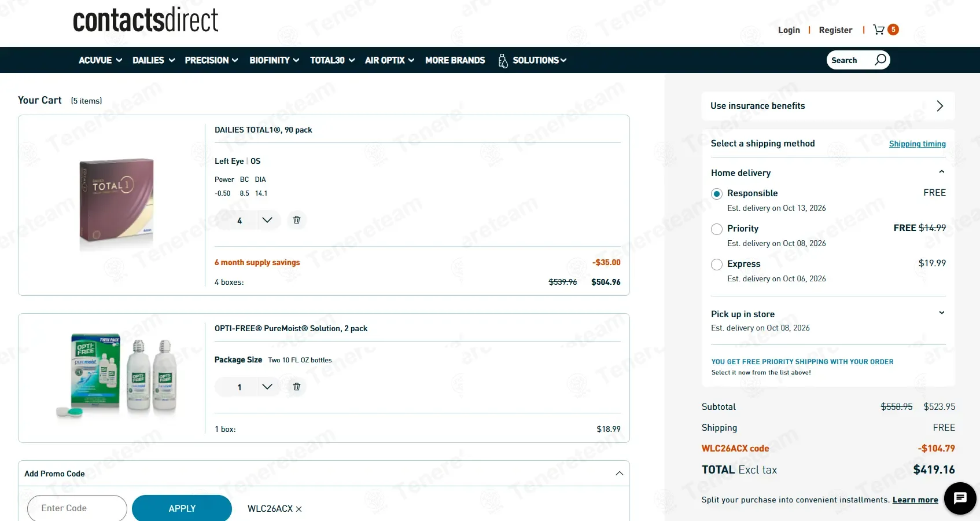Click the 6 month supply savings text
Viewport: 980px width, 521px height.
click(x=257, y=262)
